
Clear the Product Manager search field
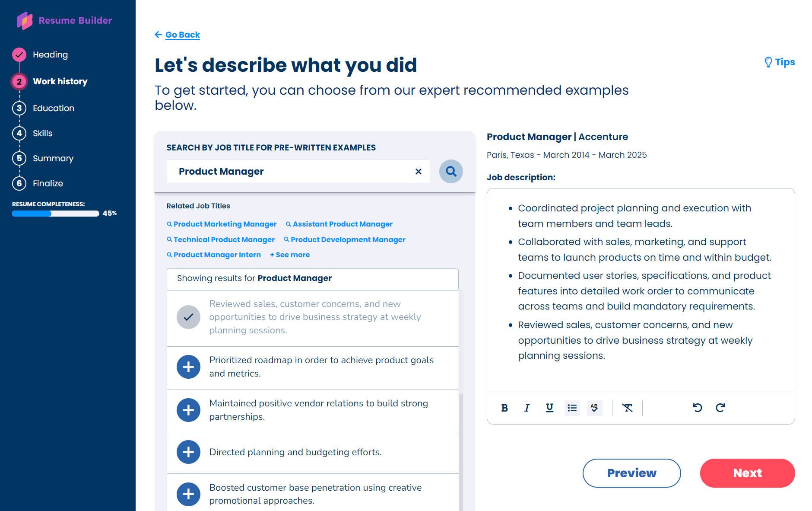point(418,172)
